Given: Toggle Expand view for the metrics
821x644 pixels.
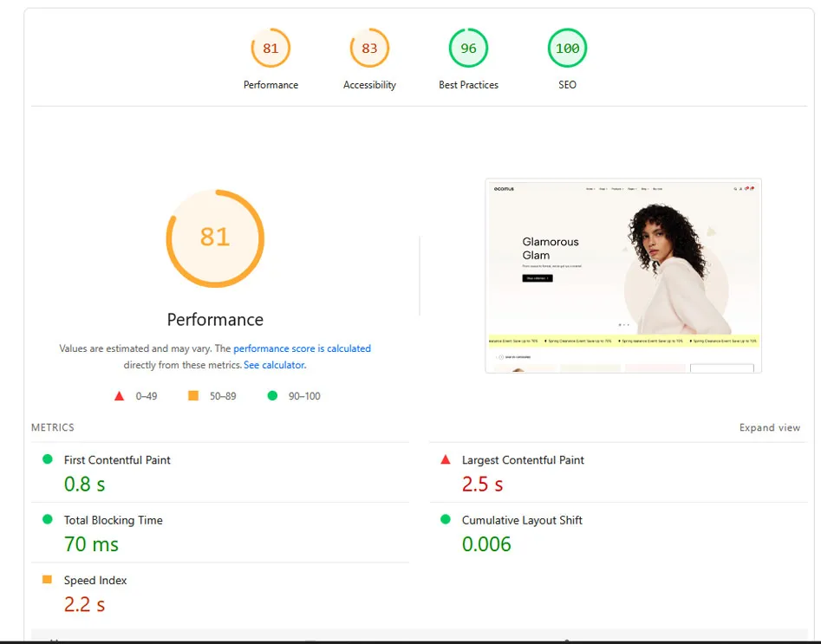Looking at the screenshot, I should (769, 427).
